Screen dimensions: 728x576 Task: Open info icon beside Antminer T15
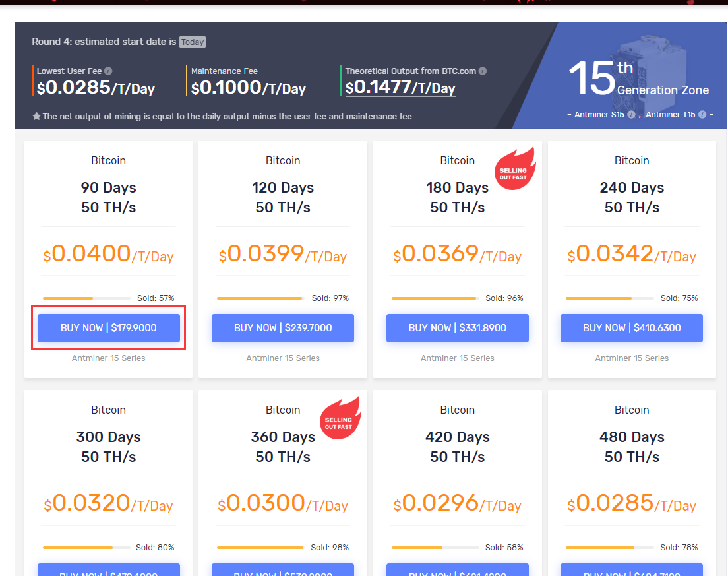[x=702, y=114]
